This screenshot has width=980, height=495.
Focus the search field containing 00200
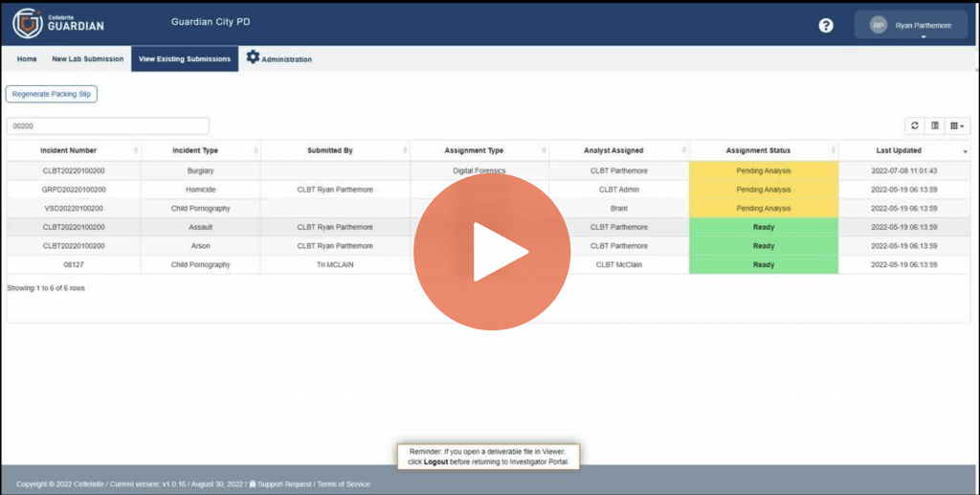pyautogui.click(x=107, y=125)
